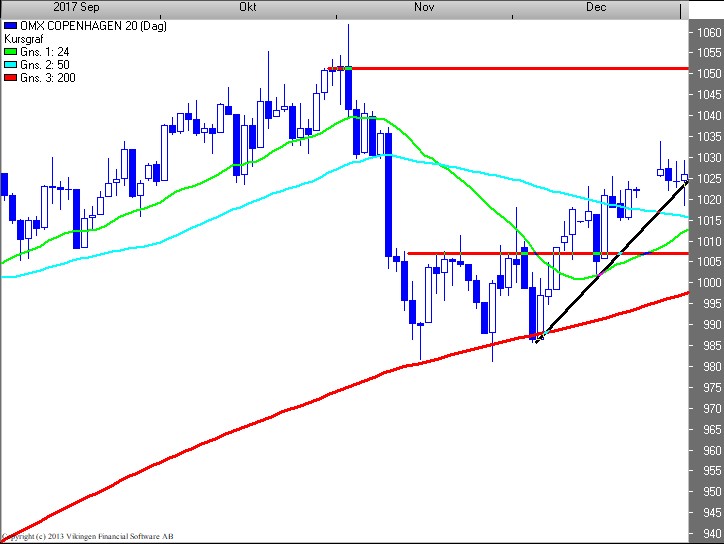Click the Okt month on the time axis
The image size is (724, 544).
point(249,7)
